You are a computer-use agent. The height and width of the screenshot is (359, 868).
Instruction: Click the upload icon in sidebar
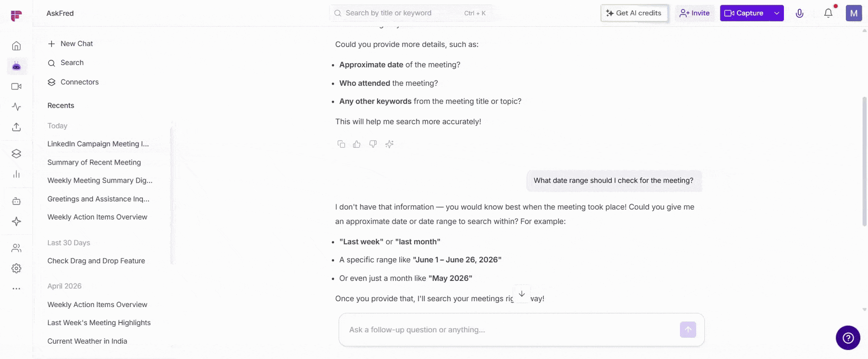pos(16,127)
